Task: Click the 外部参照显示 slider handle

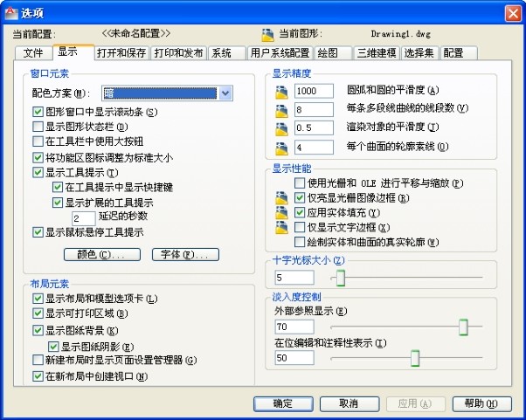Action: [463, 327]
